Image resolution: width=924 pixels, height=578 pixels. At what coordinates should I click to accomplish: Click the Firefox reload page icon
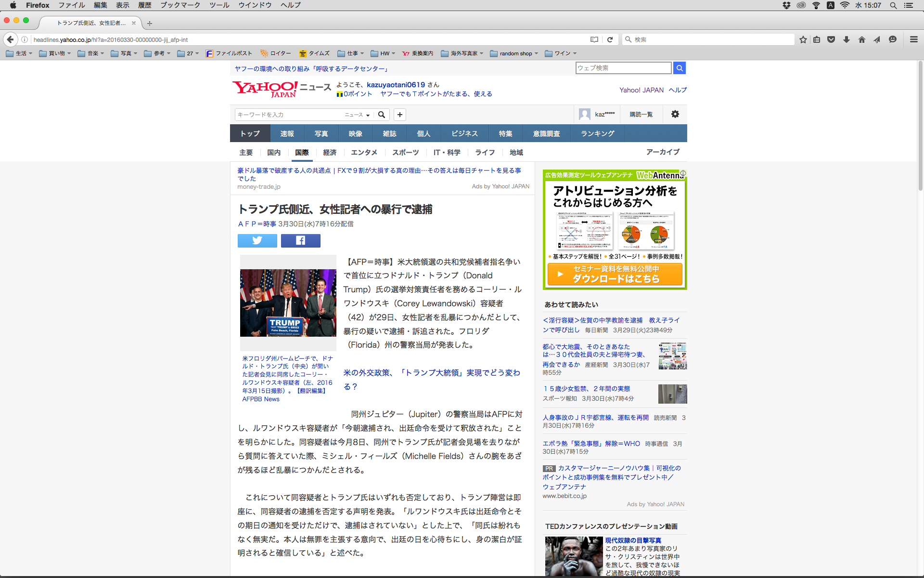pos(610,39)
